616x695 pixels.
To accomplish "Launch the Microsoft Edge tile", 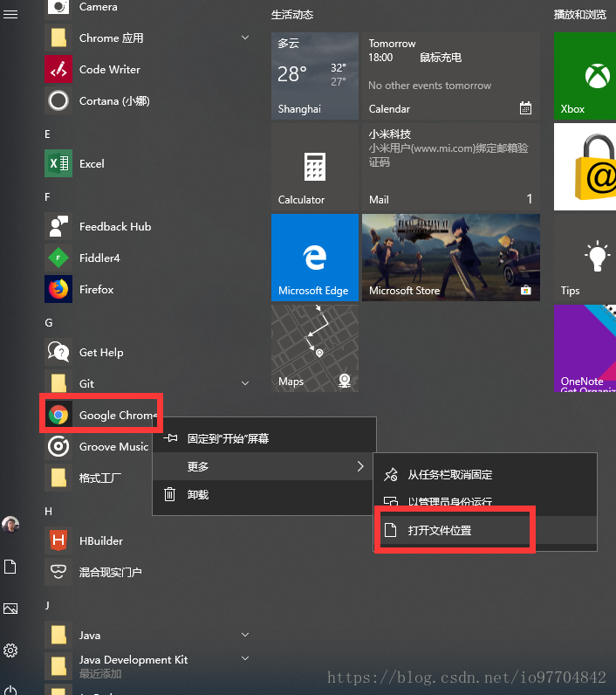I will (315, 258).
